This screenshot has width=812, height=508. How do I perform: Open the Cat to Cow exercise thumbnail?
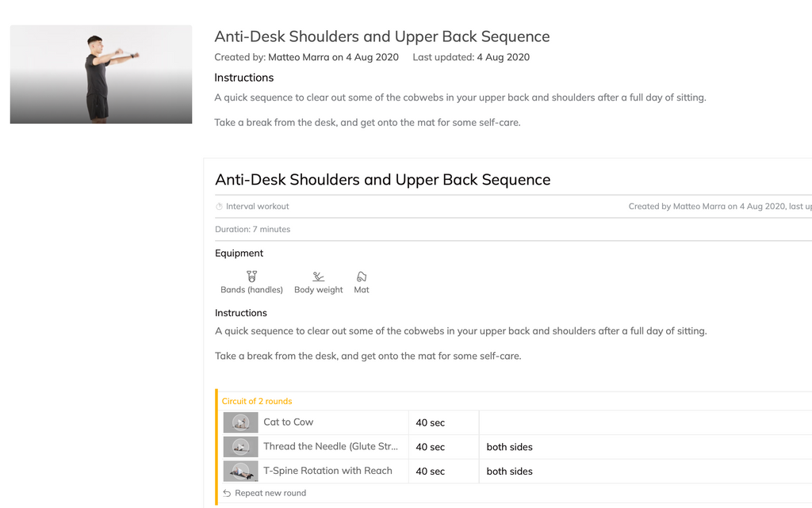(x=240, y=422)
